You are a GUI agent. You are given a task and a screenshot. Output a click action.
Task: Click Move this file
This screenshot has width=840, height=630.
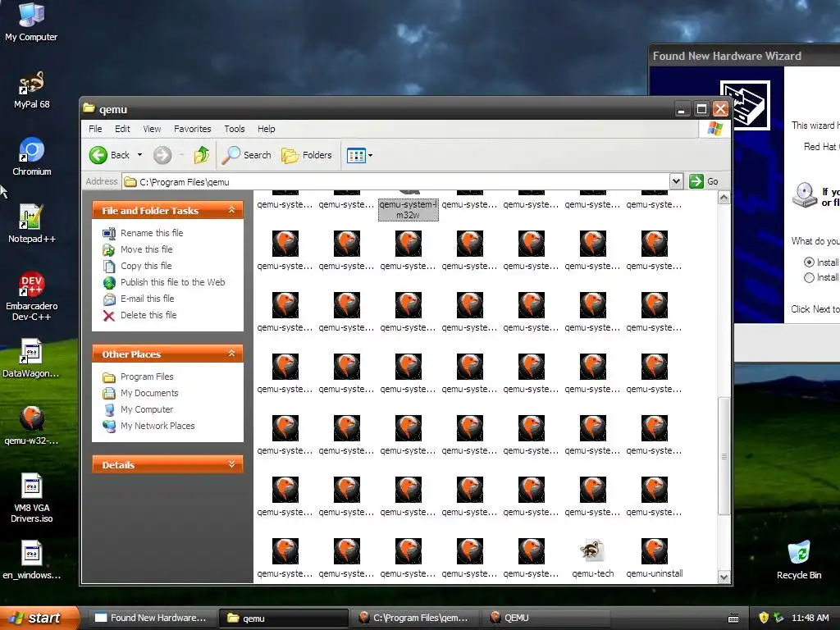(x=146, y=249)
